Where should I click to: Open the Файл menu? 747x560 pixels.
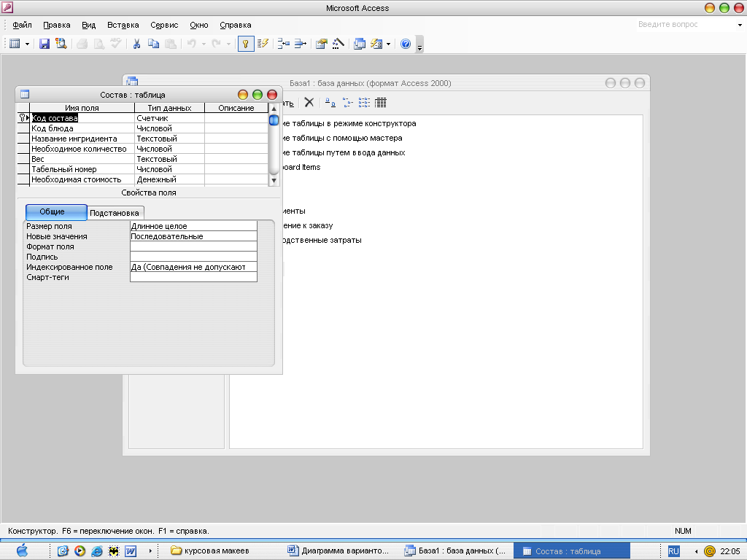[22, 25]
